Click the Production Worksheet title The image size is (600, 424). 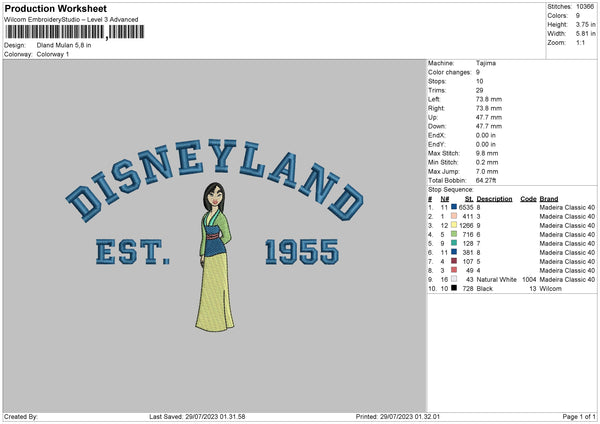tap(55, 9)
